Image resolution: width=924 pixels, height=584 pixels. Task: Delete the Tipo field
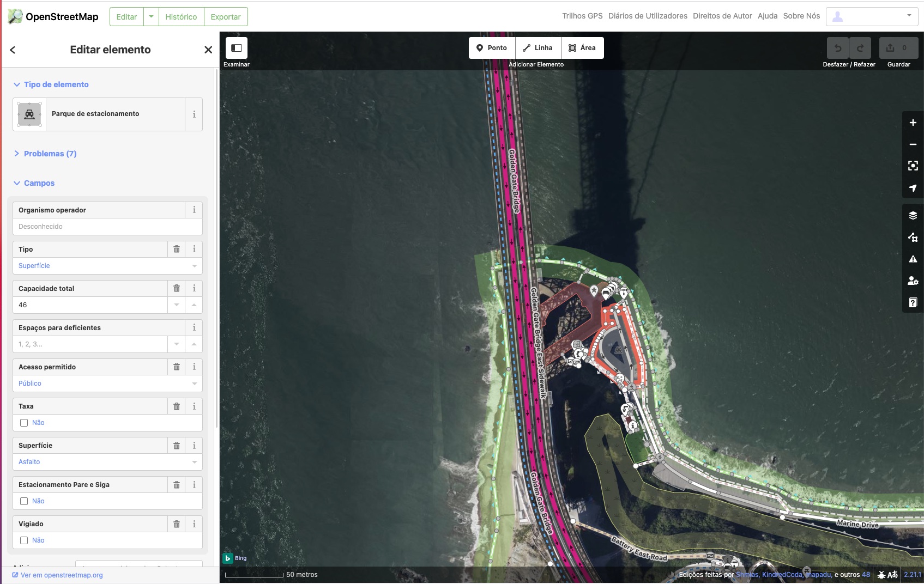(177, 249)
